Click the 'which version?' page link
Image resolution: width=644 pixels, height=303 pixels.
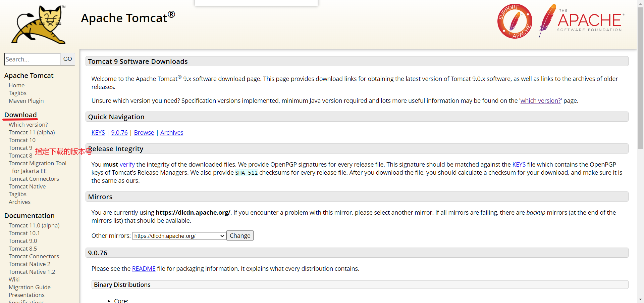pos(540,101)
